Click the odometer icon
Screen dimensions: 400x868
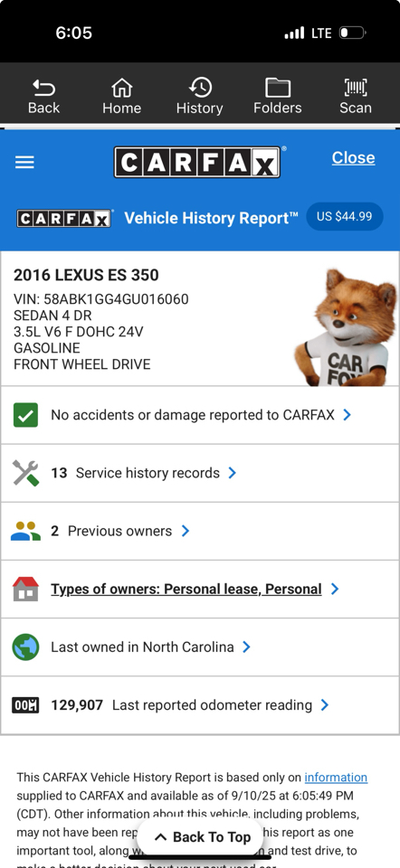pyautogui.click(x=25, y=704)
